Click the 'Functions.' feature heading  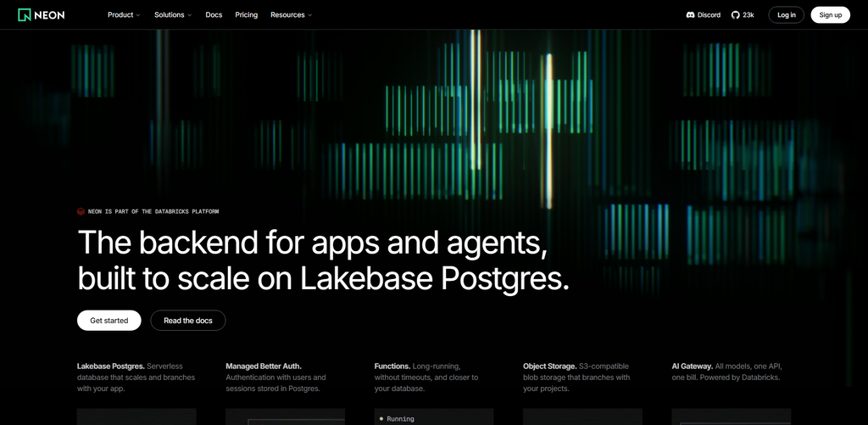click(x=392, y=366)
